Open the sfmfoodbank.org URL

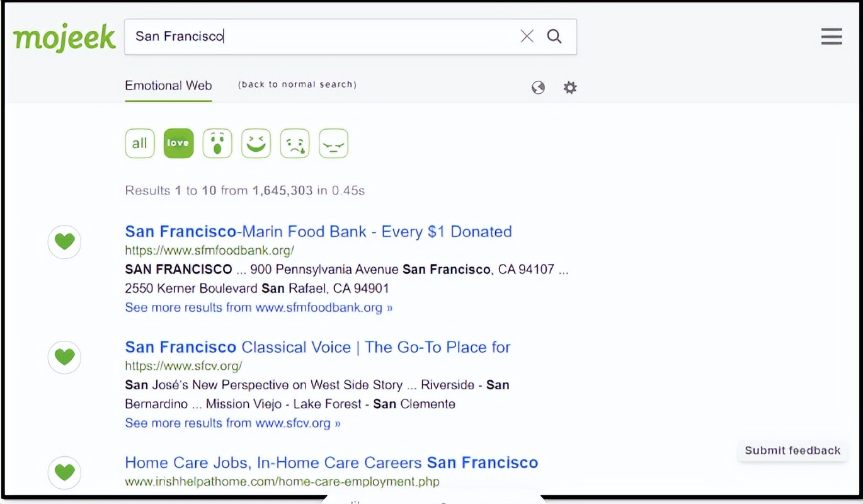(209, 251)
